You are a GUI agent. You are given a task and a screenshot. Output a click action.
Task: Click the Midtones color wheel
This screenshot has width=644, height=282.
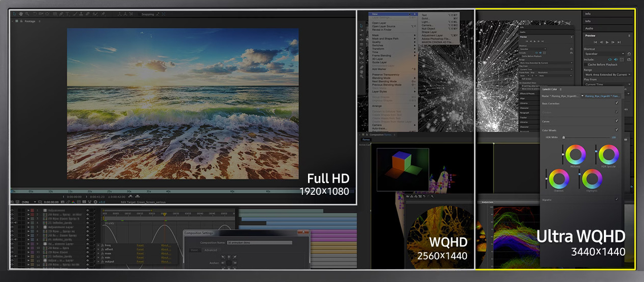tap(575, 154)
